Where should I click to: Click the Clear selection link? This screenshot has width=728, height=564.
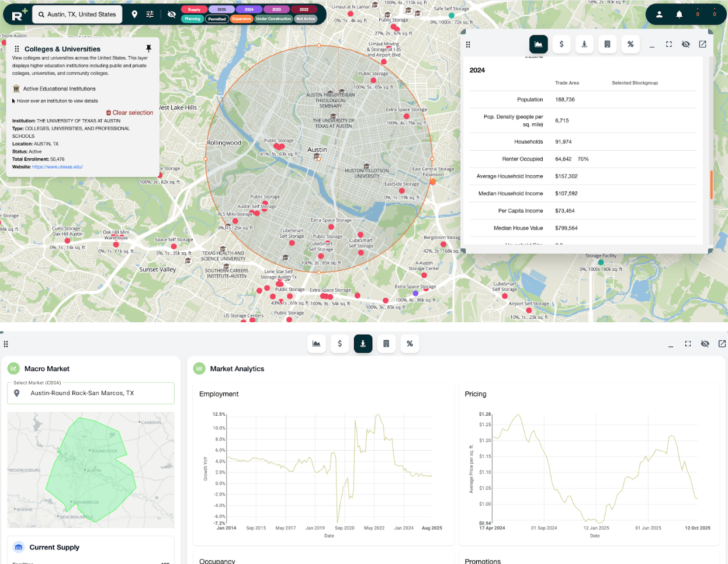pyautogui.click(x=129, y=112)
